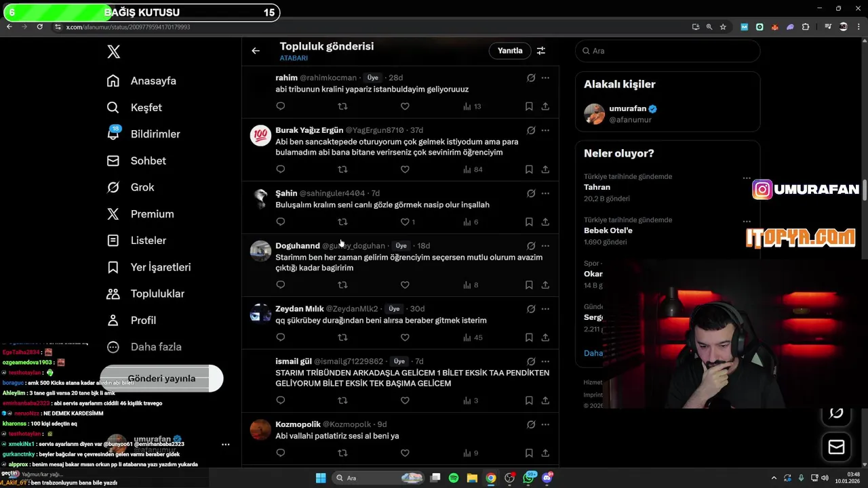Open the messages envelope floating button

(x=836, y=447)
